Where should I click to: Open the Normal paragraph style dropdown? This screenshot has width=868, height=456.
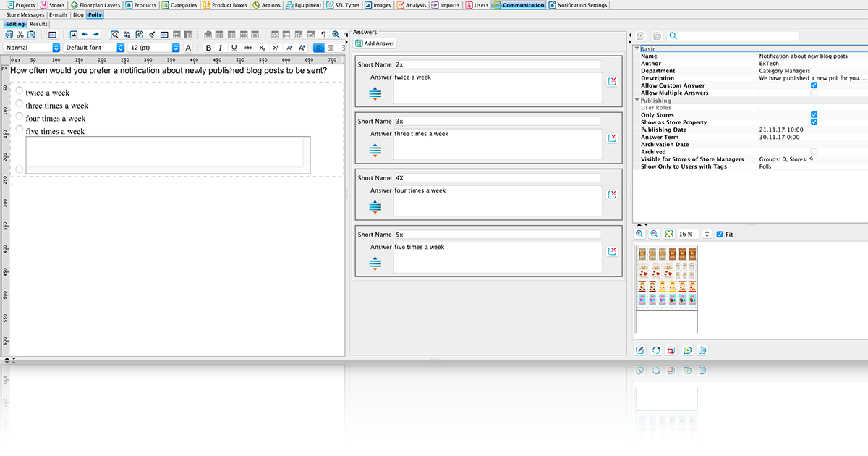tap(32, 48)
